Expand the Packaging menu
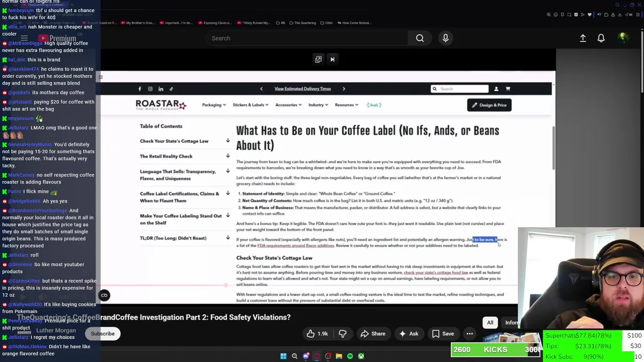The height and width of the screenshot is (362, 644). [x=214, y=105]
